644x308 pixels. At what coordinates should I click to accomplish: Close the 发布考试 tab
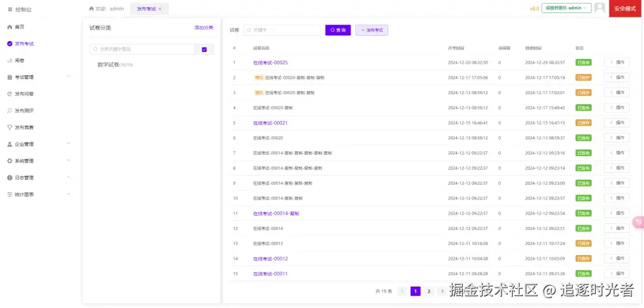pyautogui.click(x=160, y=8)
